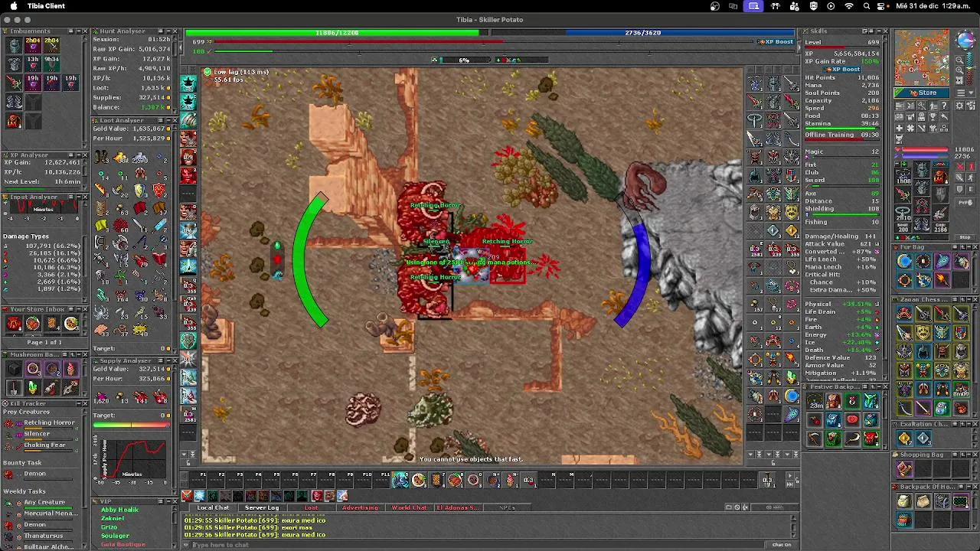
Task: Click the red backpack slot in the inventory
Action: [x=940, y=178]
